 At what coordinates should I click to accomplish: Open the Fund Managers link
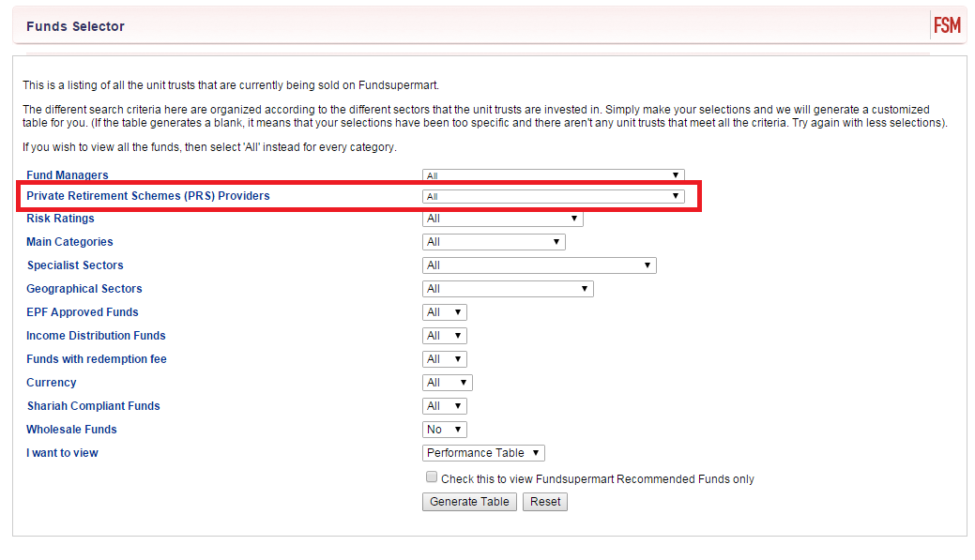click(68, 175)
